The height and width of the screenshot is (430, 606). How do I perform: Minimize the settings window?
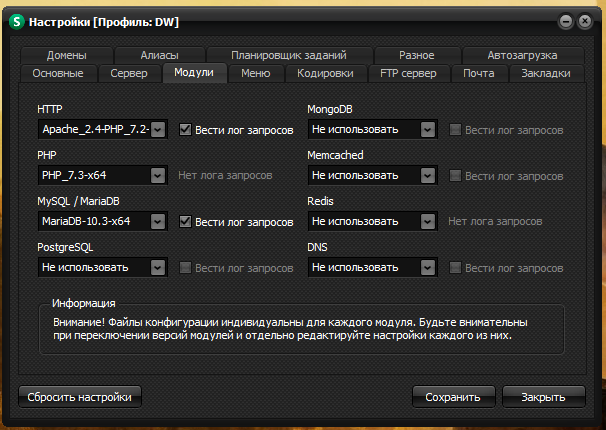[x=566, y=21]
